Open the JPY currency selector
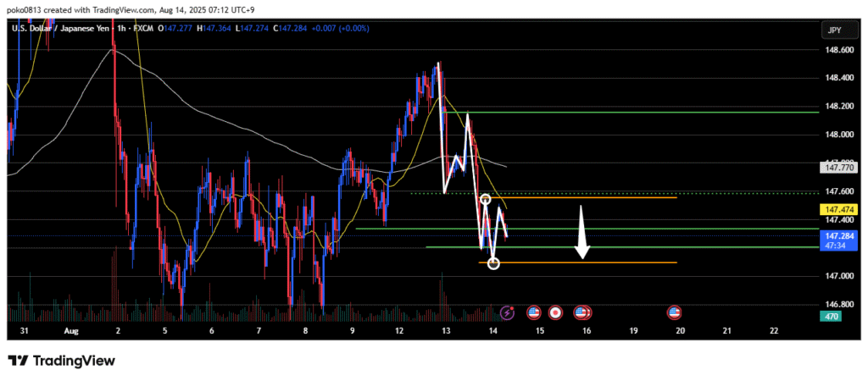The height and width of the screenshot is (381, 868). (832, 30)
